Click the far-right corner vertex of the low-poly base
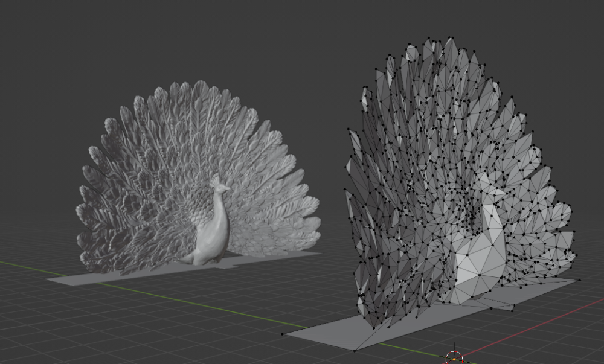604x364 pixels. [579, 279]
